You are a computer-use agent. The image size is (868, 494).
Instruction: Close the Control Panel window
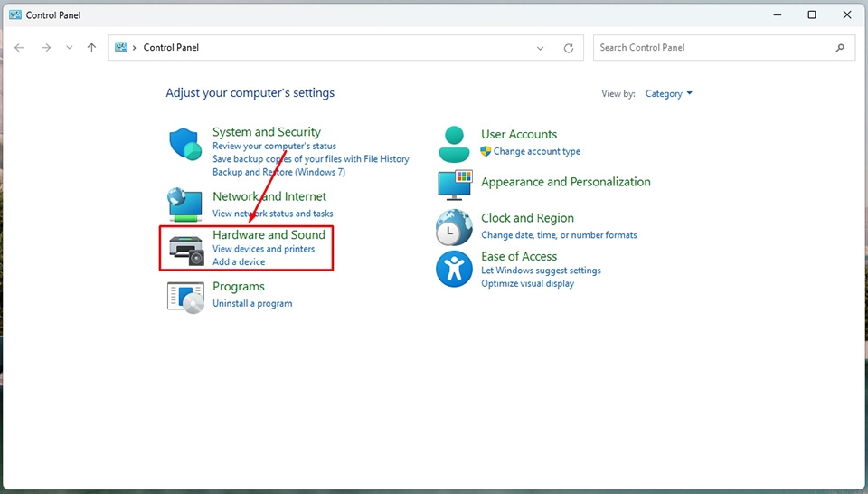click(x=847, y=15)
